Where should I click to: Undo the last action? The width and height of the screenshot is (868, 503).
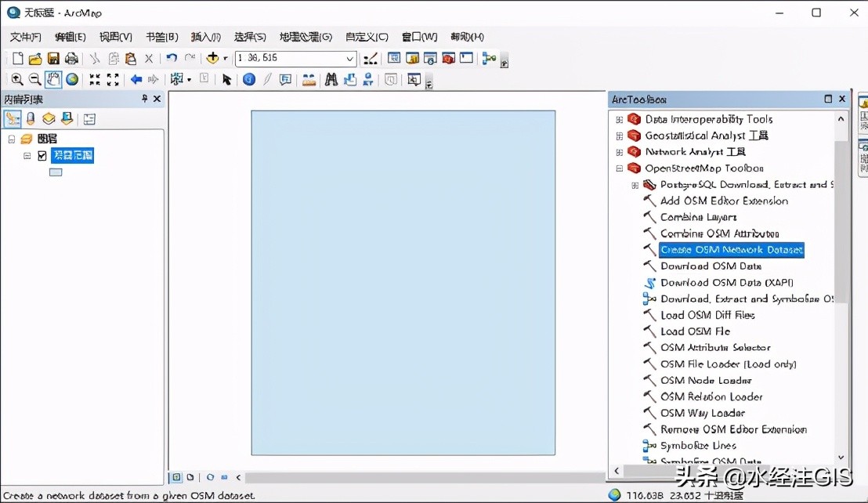coord(172,57)
